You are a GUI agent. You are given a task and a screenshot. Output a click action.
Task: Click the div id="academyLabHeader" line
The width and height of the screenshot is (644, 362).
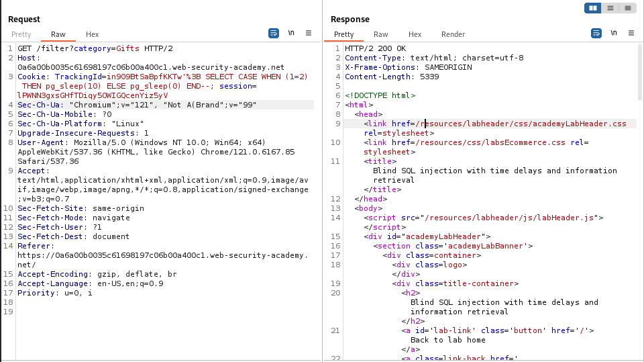(x=427, y=237)
